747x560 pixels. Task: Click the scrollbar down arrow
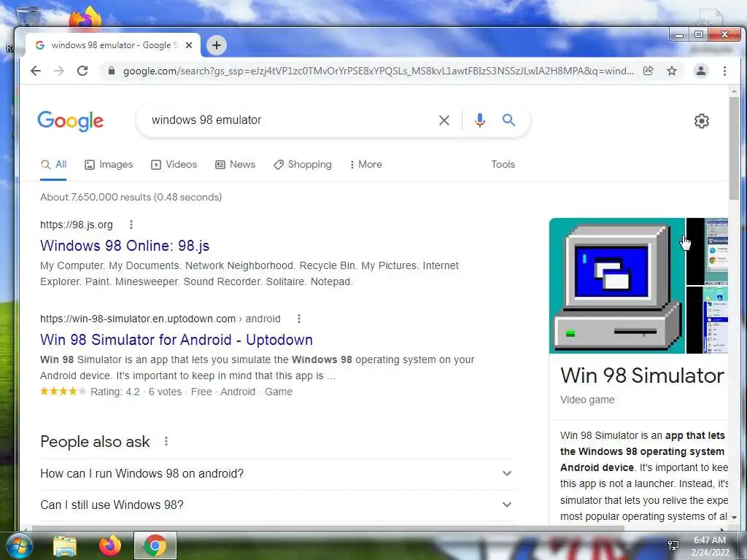coord(734,517)
